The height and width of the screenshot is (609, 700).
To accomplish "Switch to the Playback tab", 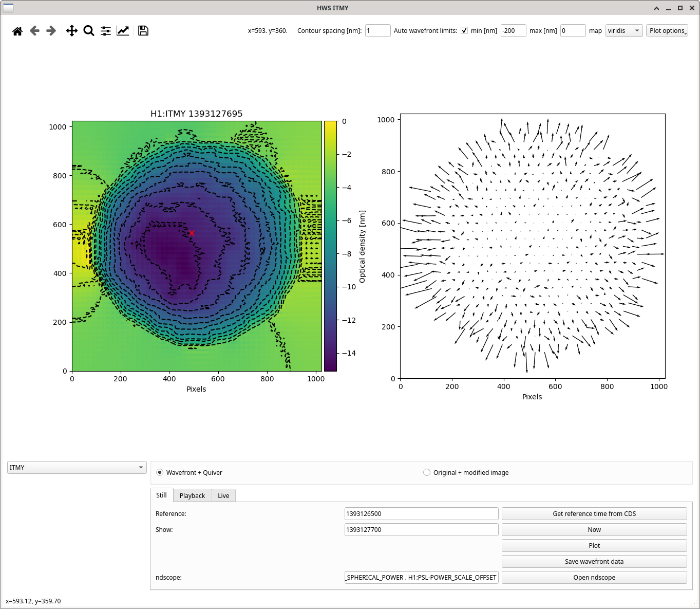I will tap(192, 495).
